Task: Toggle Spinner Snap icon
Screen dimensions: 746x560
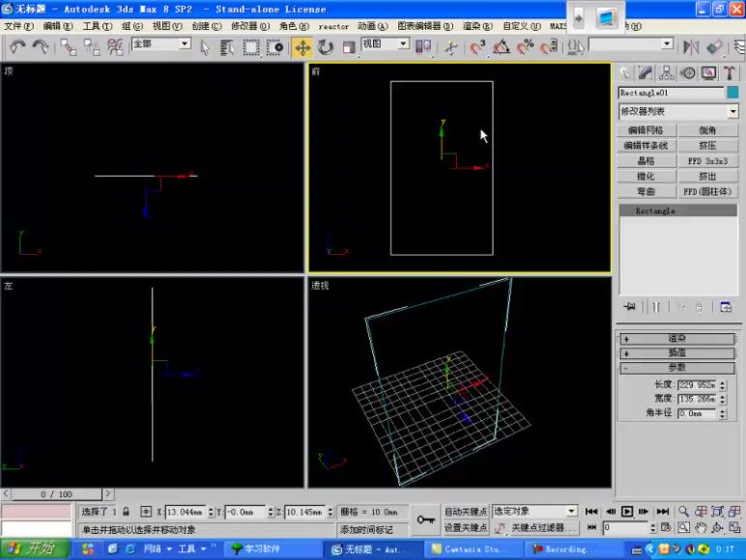Action: pos(549,47)
